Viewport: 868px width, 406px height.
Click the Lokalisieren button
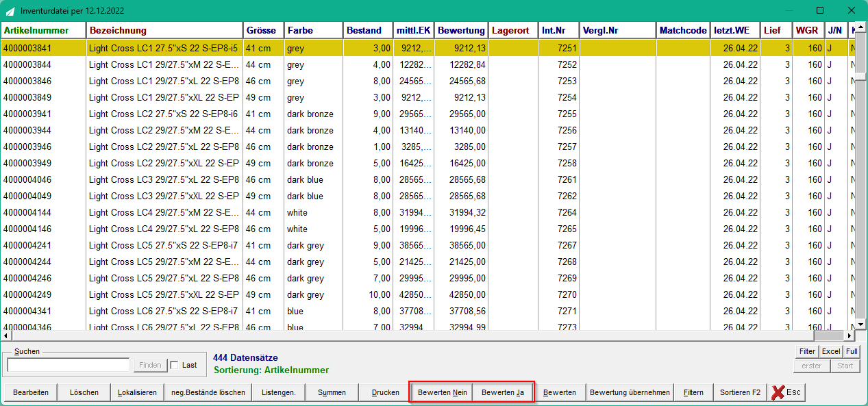click(137, 392)
